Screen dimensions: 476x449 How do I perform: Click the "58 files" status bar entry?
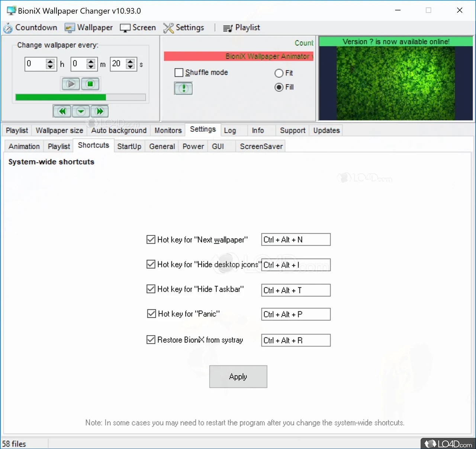tap(14, 444)
